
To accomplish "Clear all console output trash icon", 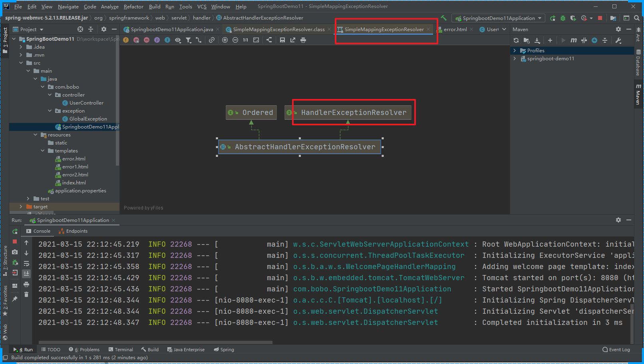I will [26, 295].
